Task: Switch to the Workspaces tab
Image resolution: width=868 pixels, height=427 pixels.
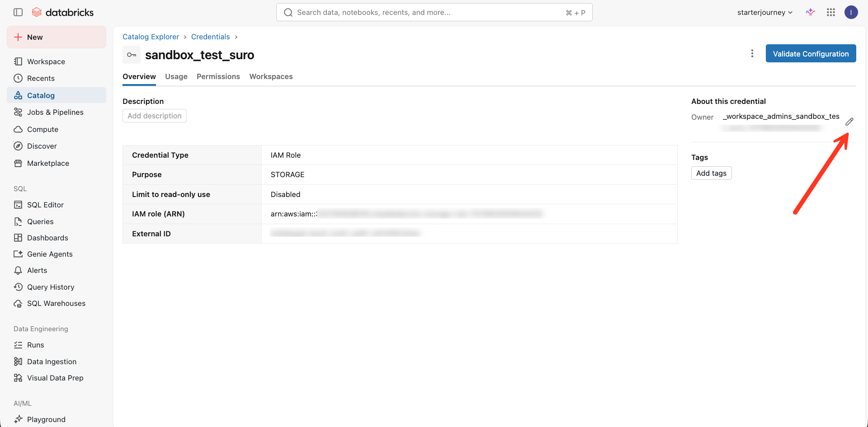Action: click(x=271, y=76)
